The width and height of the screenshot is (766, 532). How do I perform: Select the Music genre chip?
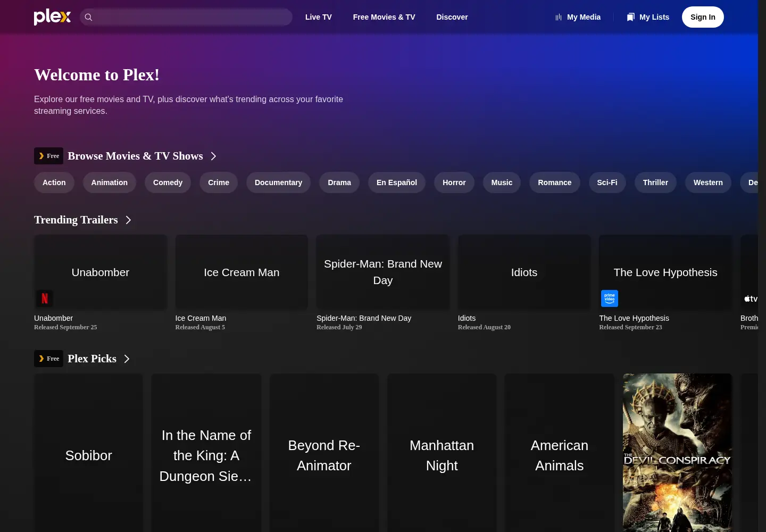(x=502, y=182)
